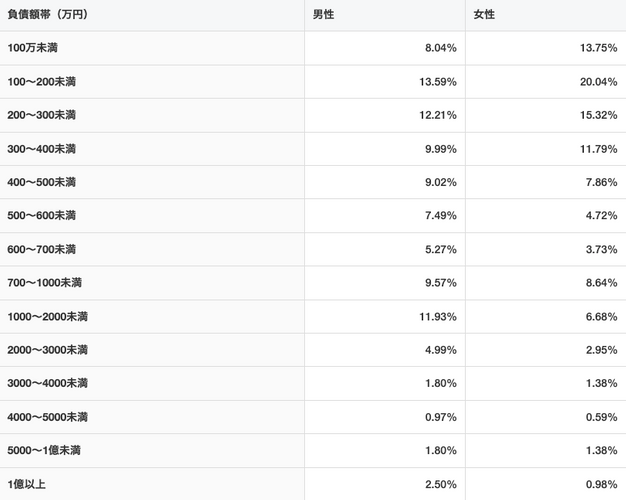Click the 女性 value 20.04%
This screenshot has height=500, width=626.
click(x=596, y=82)
